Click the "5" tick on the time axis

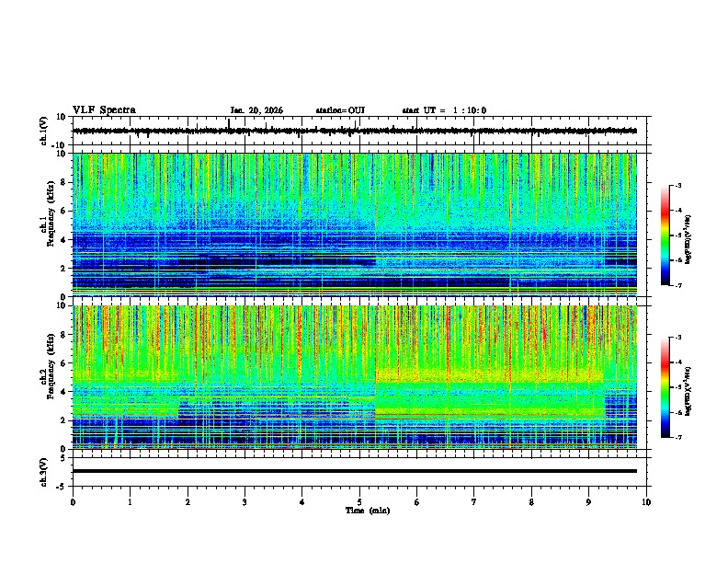click(359, 502)
